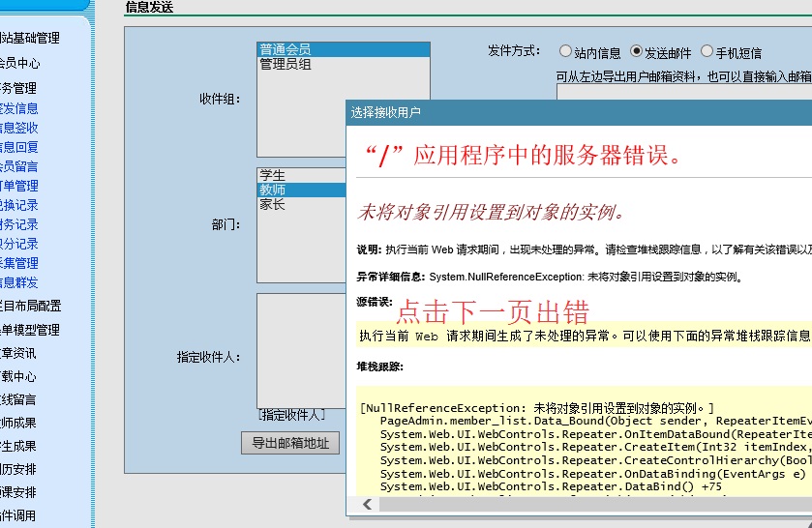This screenshot has height=528, width=812.
Task: Click the 导出邮箱地址 button
Action: coord(290,443)
